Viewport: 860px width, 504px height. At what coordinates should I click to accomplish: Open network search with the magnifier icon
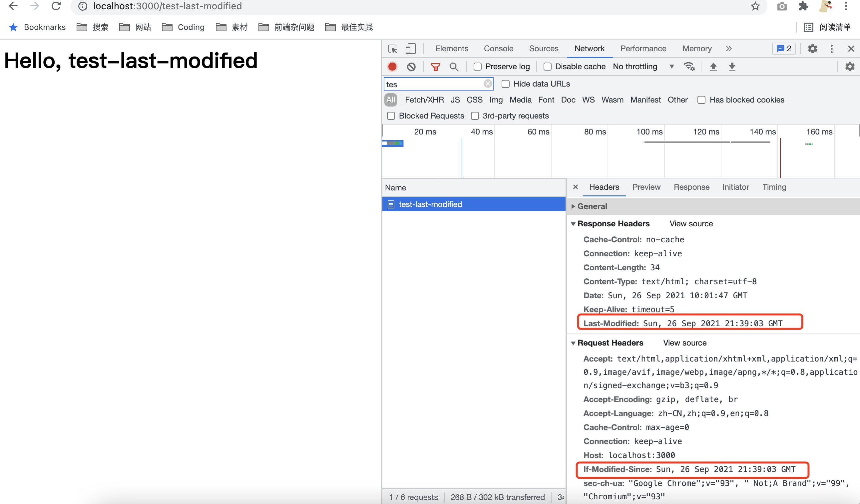point(454,67)
